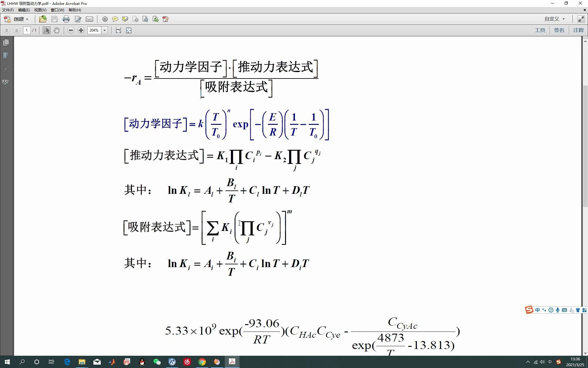The height and width of the screenshot is (368, 588).
Task: Click the zoom out minus button
Action: coord(71,30)
